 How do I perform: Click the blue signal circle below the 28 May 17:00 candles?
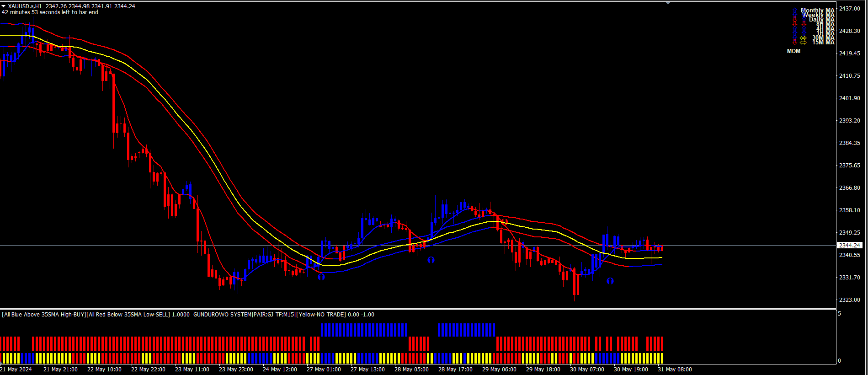(431, 260)
